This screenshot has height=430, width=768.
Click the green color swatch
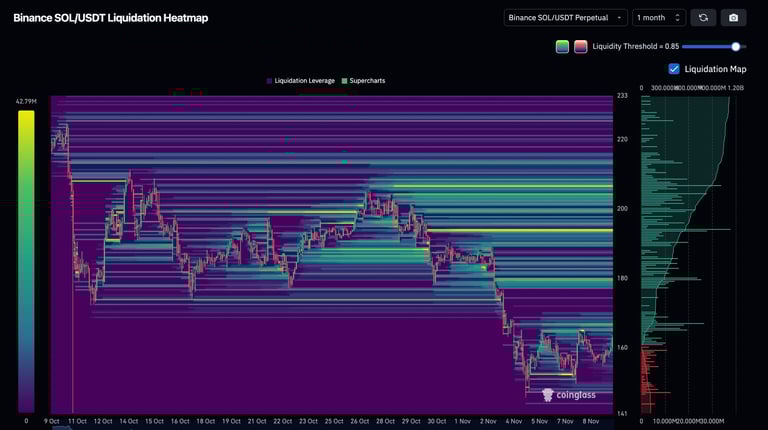[562, 47]
